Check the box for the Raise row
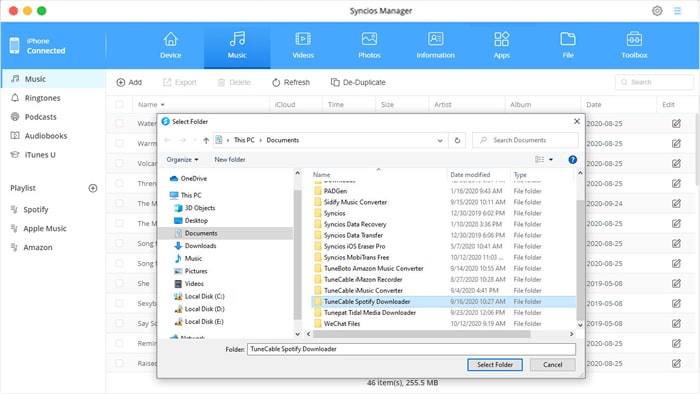Viewport: 700px width, 394px height. coord(119,363)
